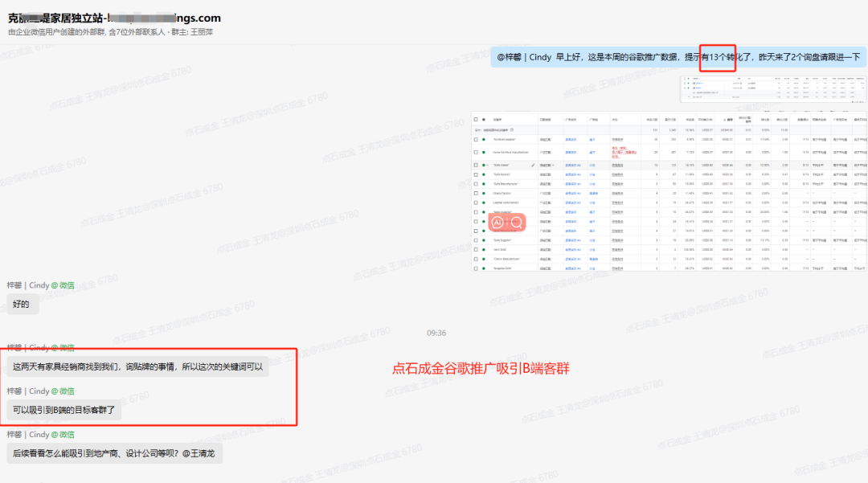Tick the "Sofa maker" row checkbox

pyautogui.click(x=476, y=165)
